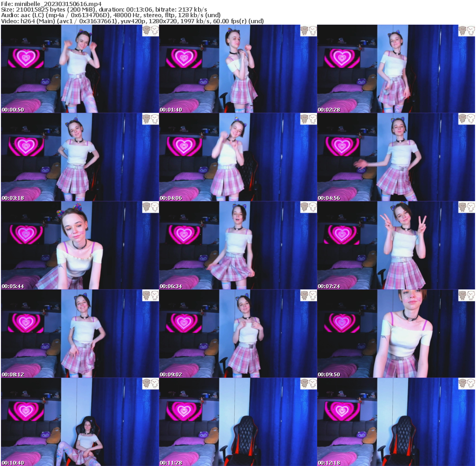Click the corner emblem on the 00:12:18 frame
This screenshot has width=476, height=466.
[x=466, y=384]
